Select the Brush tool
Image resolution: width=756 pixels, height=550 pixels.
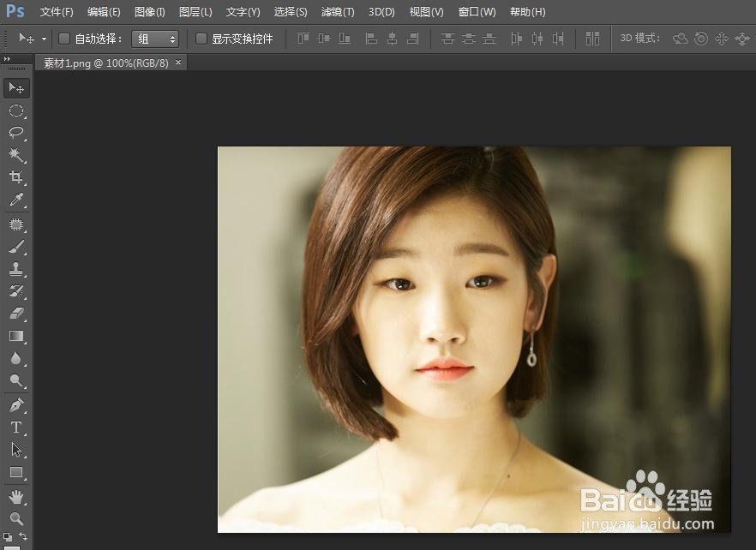coord(16,247)
